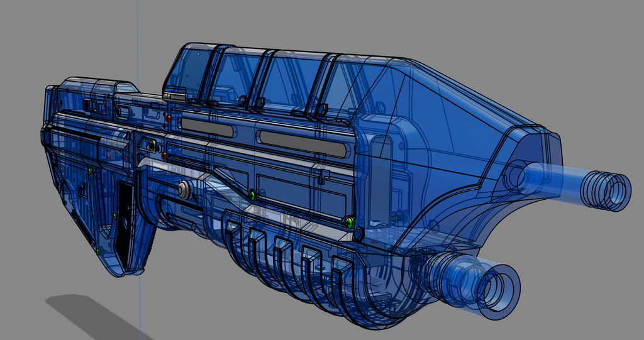Screen dimensions: 644x340
Task: Click the round silver knob on receiver
Action: [184, 190]
